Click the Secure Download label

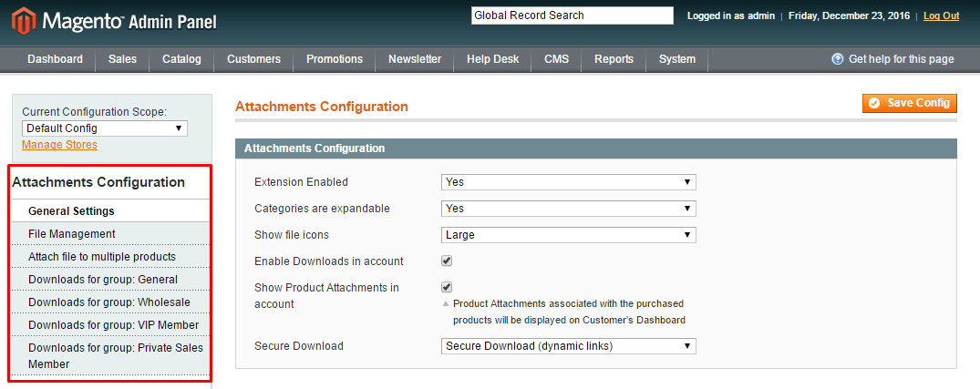[299, 346]
